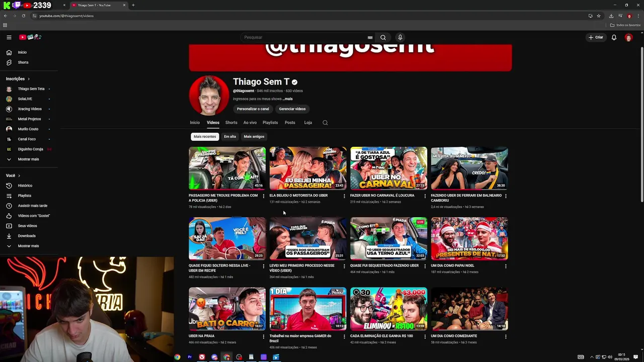Open the BATI O CARRO thumbnail
Screen dimensions: 644x362
pos(227,309)
